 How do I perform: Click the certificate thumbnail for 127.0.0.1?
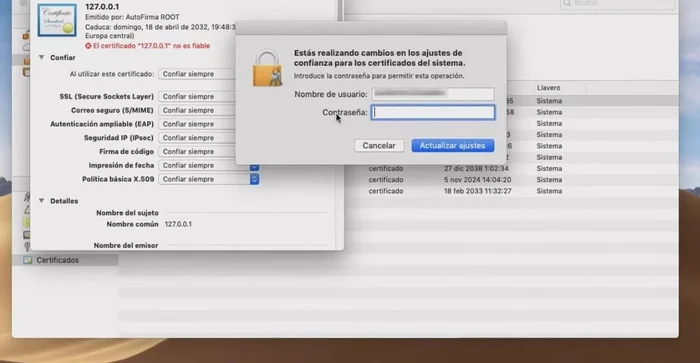(57, 20)
